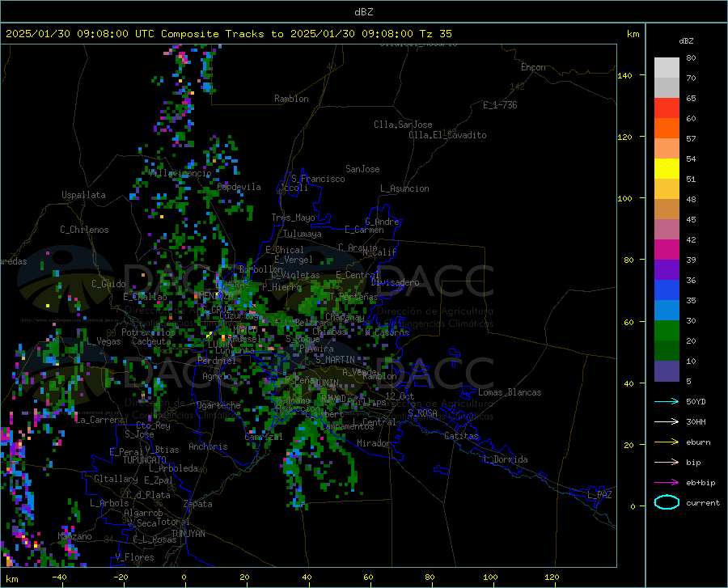Click the 'Mirador' map label
This screenshot has height=588, width=728.
coord(373,443)
